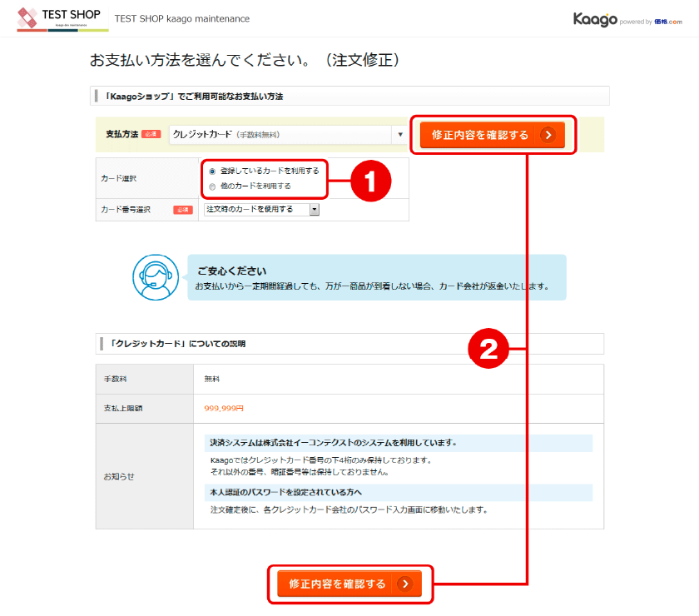Open the 支払方法 クレジットカード dropdown
The image size is (699, 616).
[288, 134]
